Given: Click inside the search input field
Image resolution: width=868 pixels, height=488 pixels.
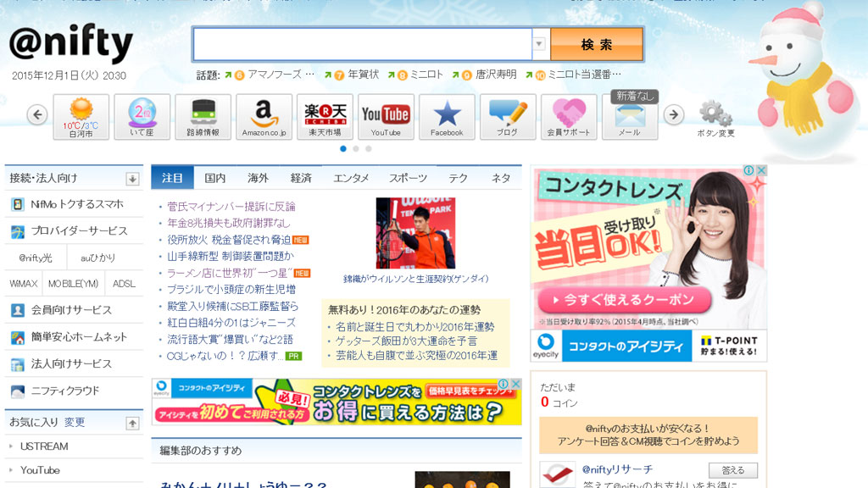Looking at the screenshot, I should coord(363,44).
